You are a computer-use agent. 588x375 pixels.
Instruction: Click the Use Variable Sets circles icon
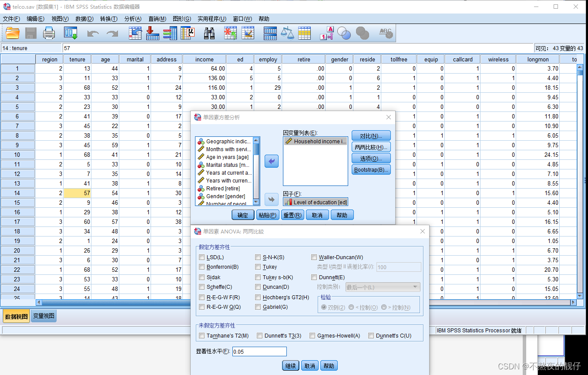point(344,33)
